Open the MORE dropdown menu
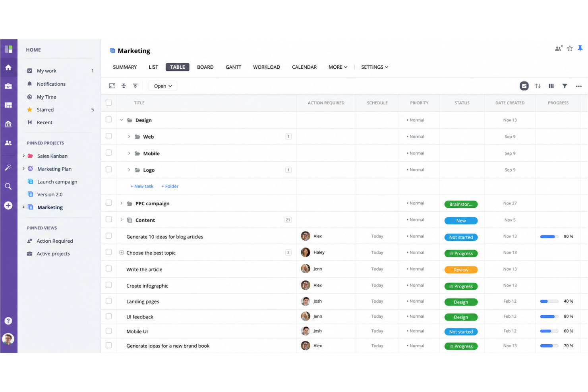This screenshot has height=392, width=588. pyautogui.click(x=338, y=67)
